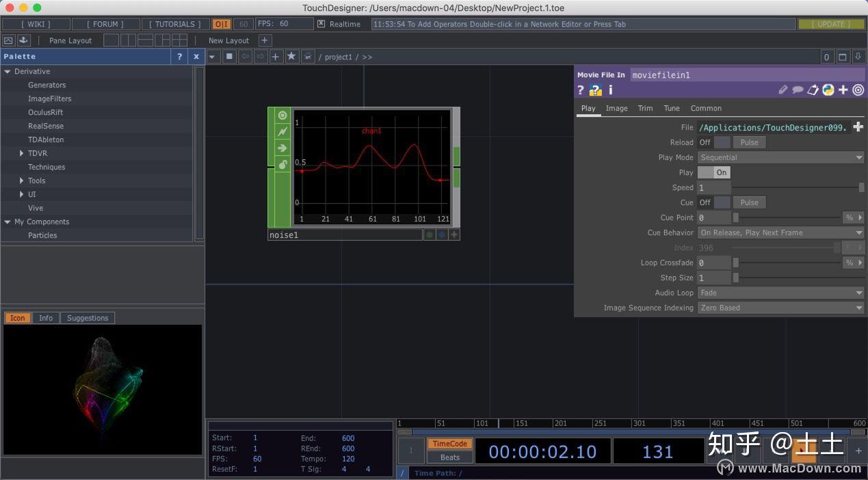Collapse the My Components group
Screen dimensions: 868x480
(8, 222)
